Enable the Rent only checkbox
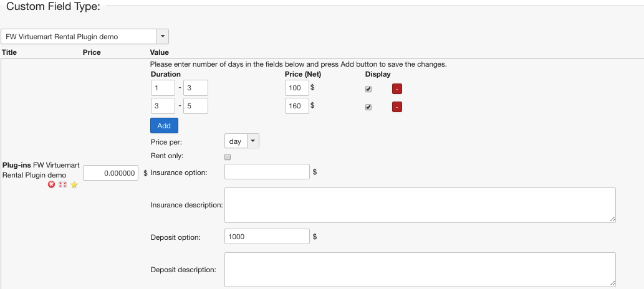The width and height of the screenshot is (644, 289). click(x=228, y=157)
